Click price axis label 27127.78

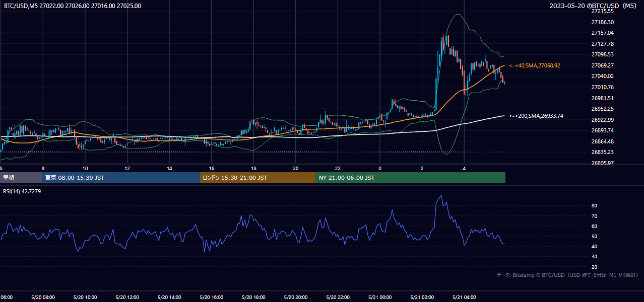[x=603, y=44]
